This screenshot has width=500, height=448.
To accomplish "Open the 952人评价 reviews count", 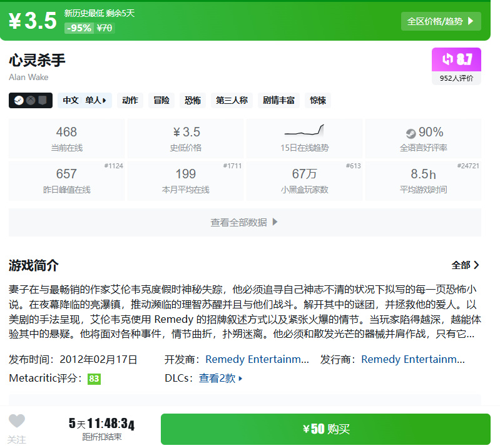I will (x=456, y=78).
